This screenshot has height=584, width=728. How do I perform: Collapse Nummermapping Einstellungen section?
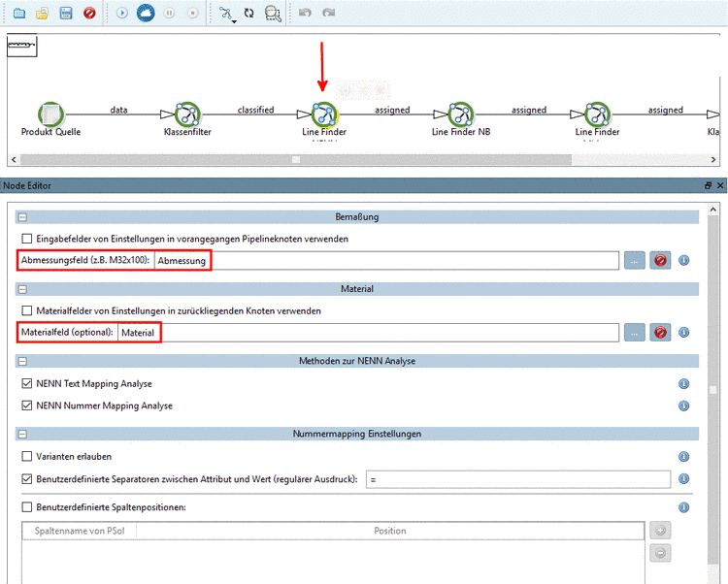tap(22, 434)
